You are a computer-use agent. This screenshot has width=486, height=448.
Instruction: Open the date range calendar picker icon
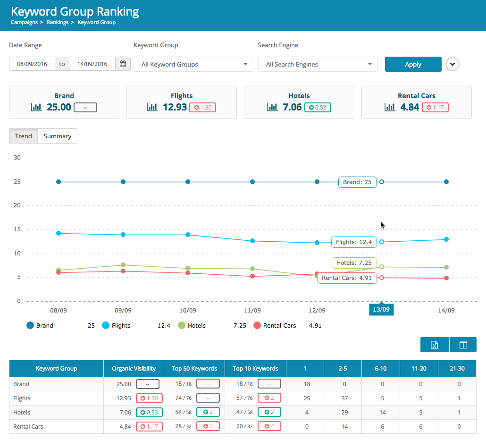pos(123,64)
